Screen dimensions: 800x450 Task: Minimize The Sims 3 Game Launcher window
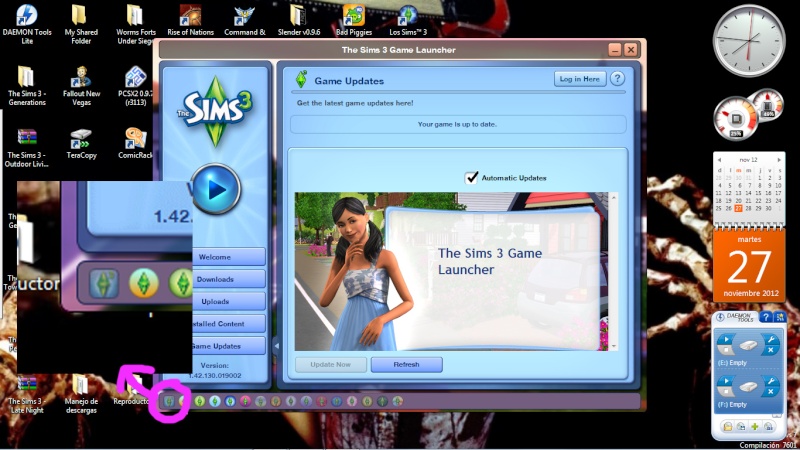point(615,49)
